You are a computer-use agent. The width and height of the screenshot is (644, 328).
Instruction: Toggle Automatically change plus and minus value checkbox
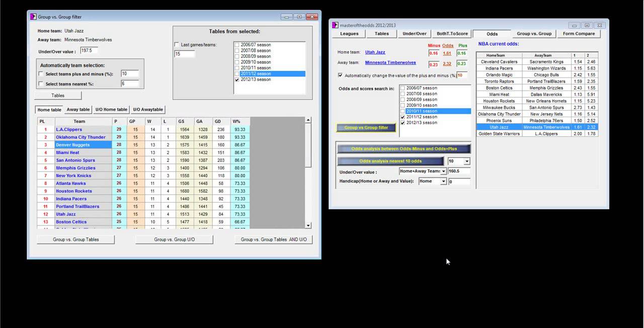pos(341,75)
